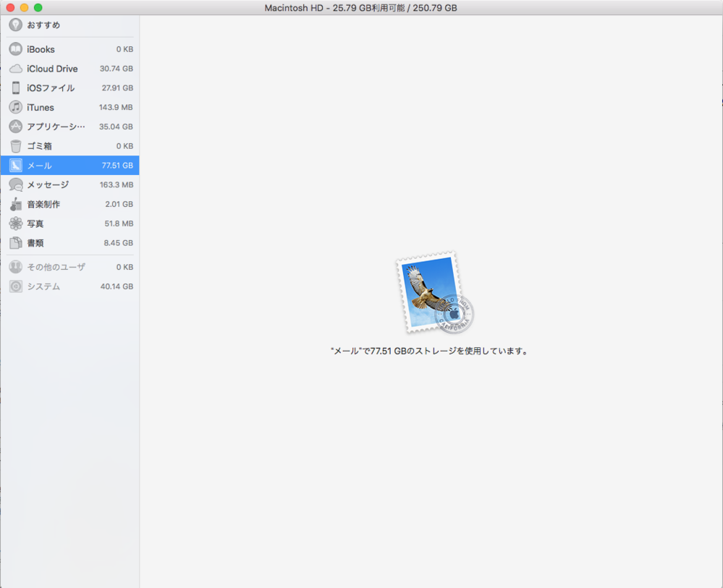Click the iBooks book icon
Viewport: 723px width, 588px height.
click(16, 49)
